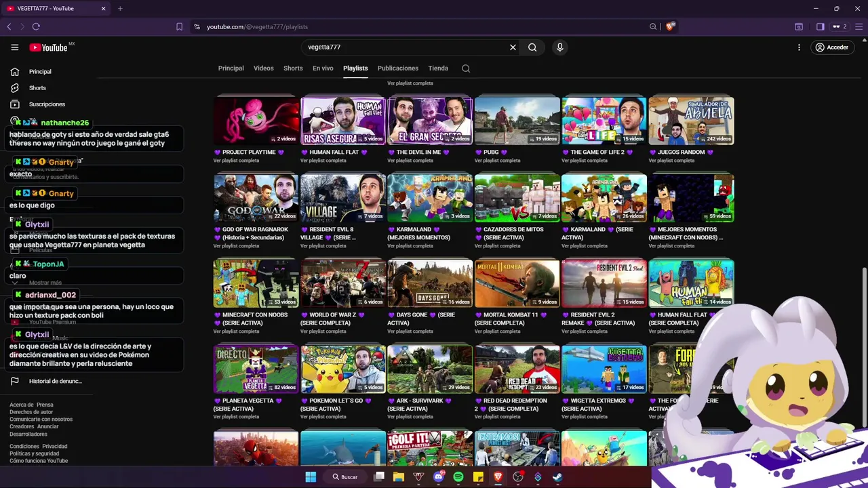Click the address bar URL youtube.com/@vegetta777/playlists

point(257,26)
